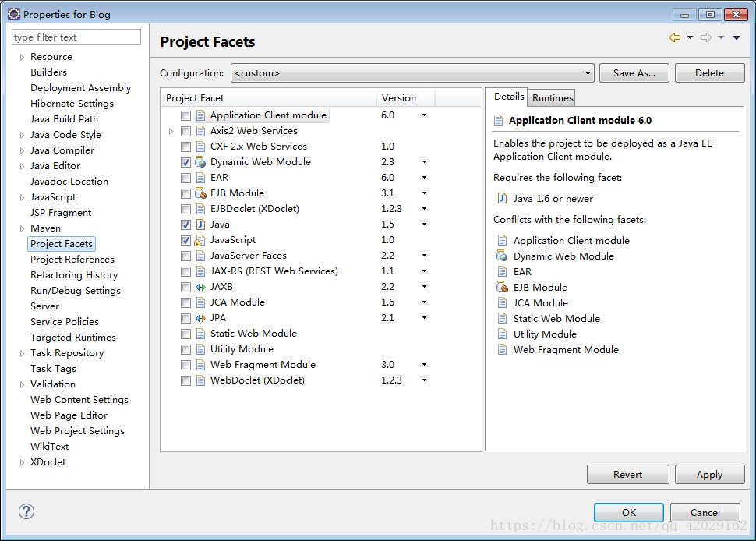Click the Java 1.6 or newer icon in Details
The height and width of the screenshot is (541, 756).
click(502, 198)
